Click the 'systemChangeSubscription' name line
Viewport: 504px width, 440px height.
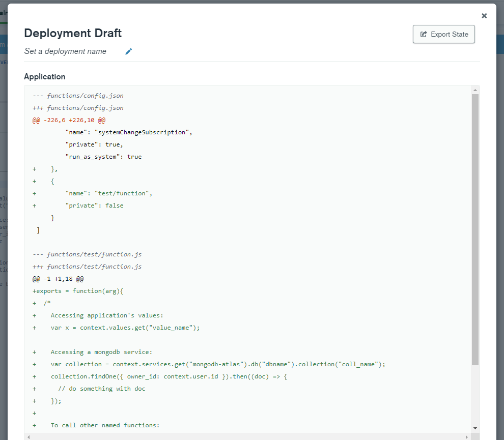point(128,132)
